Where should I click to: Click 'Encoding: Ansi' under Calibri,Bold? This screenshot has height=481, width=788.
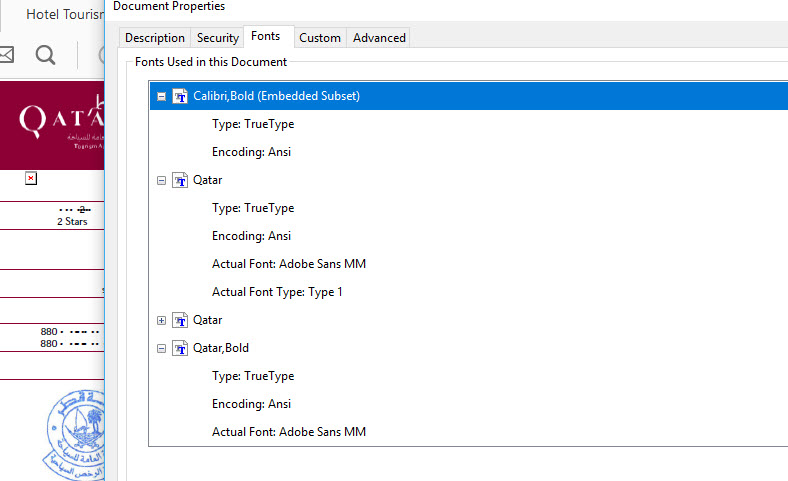(251, 152)
